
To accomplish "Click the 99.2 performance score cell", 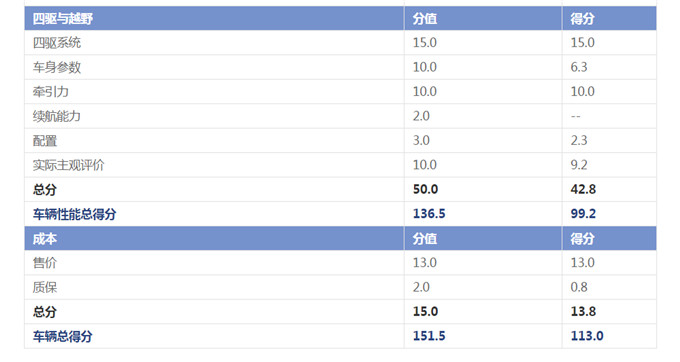I will pyautogui.click(x=583, y=214).
